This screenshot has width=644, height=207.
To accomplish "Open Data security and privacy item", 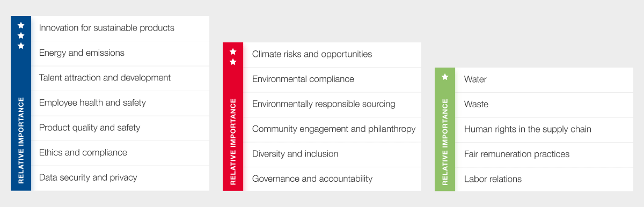I will (x=120, y=178).
